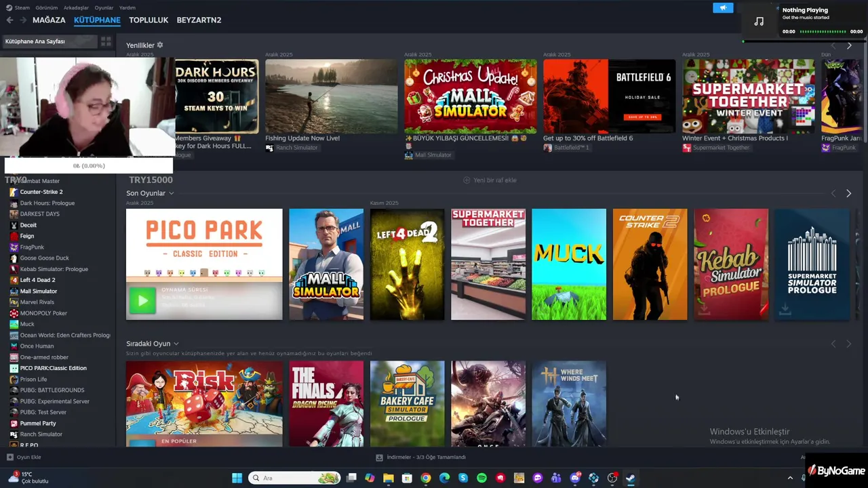Open Counter Strike 2 cover in Son Oyunlar
Viewport: 868px width, 488px height.
tap(650, 264)
